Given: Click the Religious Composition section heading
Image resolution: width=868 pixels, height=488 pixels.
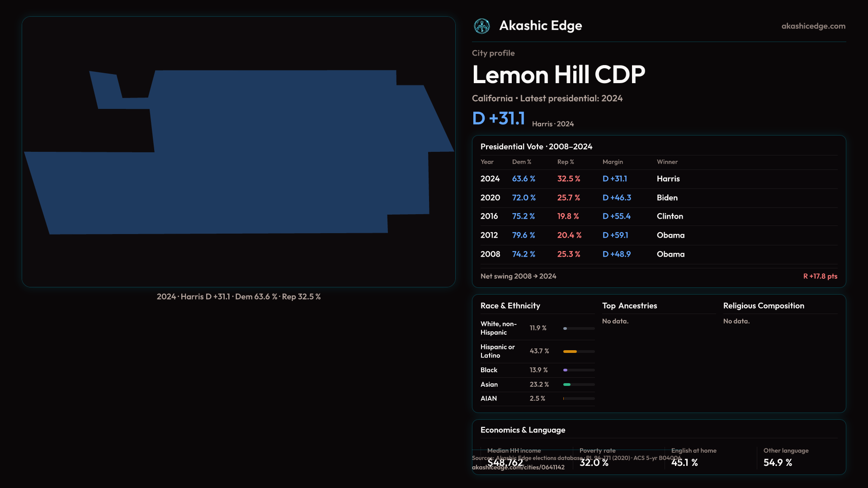Looking at the screenshot, I should click(763, 306).
